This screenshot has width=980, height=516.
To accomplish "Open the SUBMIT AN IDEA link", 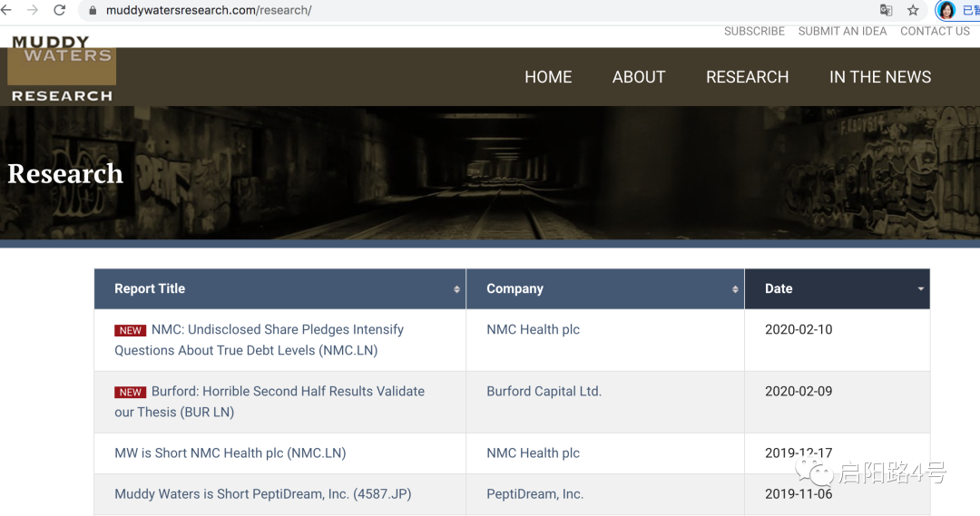I will [x=842, y=31].
